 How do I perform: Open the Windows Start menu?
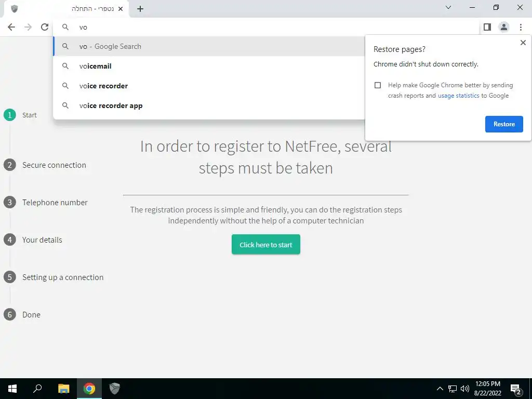[12, 389]
